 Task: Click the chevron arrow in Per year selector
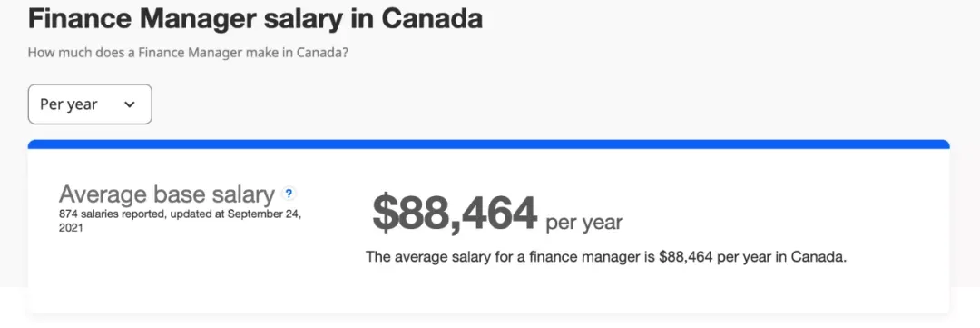130,104
